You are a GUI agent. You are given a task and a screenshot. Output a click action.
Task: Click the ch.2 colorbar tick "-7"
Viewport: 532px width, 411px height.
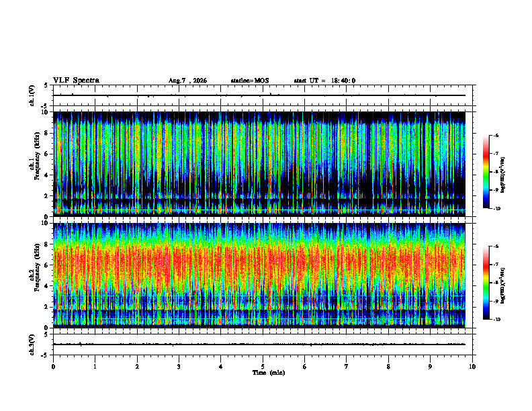pyautogui.click(x=496, y=265)
